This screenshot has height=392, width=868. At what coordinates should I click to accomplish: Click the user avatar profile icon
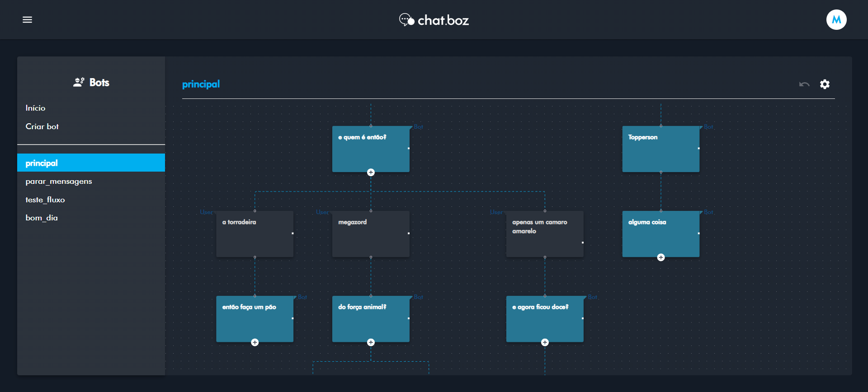(836, 20)
